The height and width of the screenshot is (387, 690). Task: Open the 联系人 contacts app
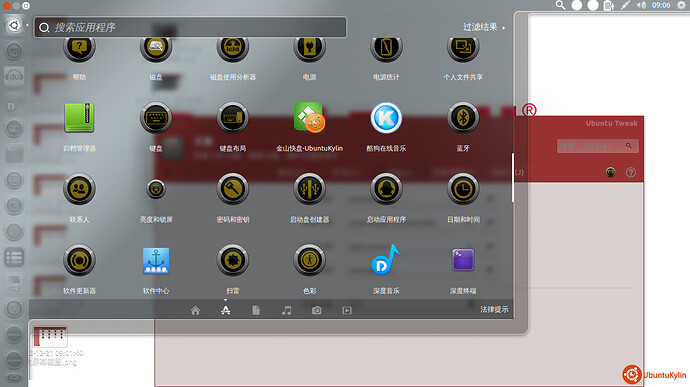coord(79,189)
